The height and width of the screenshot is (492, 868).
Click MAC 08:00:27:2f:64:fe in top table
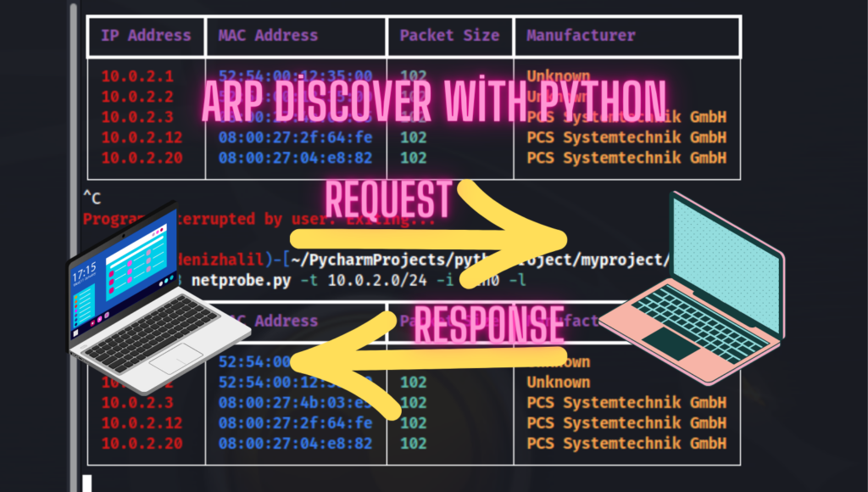click(295, 137)
